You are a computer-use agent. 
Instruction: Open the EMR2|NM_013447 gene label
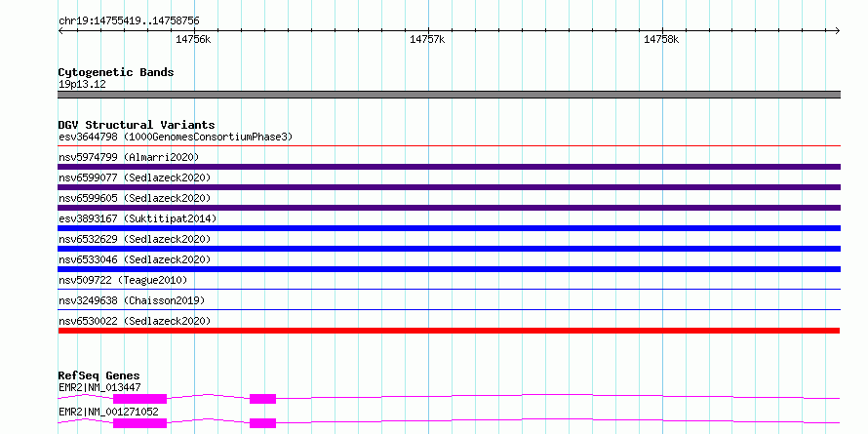pyautogui.click(x=99, y=387)
